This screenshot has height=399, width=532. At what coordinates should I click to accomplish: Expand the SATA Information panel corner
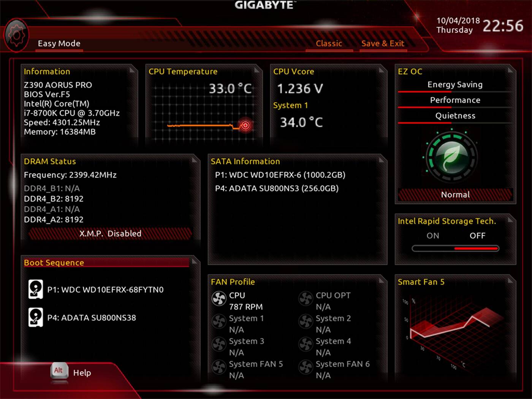[382, 160]
